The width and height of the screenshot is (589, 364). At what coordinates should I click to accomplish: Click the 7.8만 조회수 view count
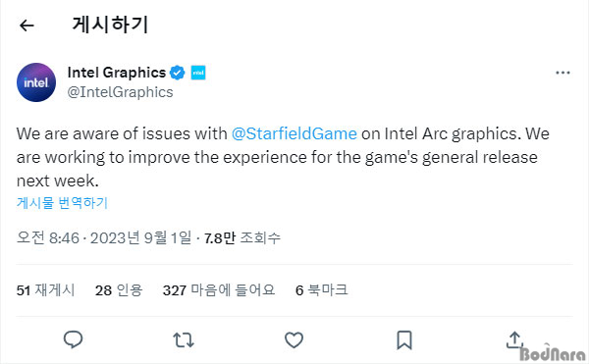[242, 237]
